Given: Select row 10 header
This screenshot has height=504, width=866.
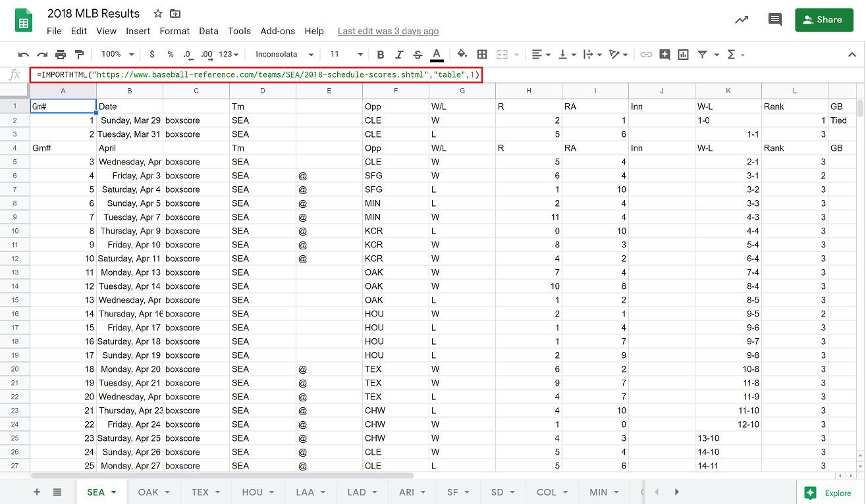Looking at the screenshot, I should pos(14,231).
